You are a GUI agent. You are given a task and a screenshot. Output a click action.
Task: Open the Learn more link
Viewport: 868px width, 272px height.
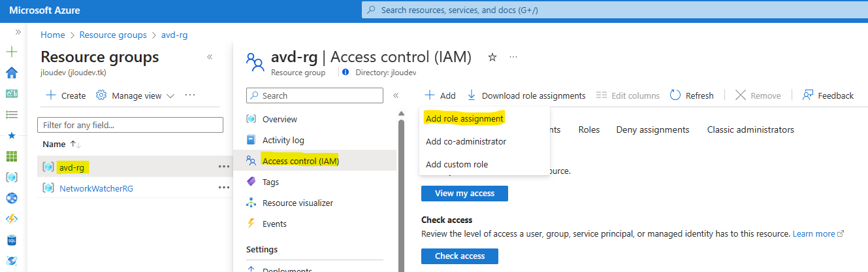(x=818, y=233)
